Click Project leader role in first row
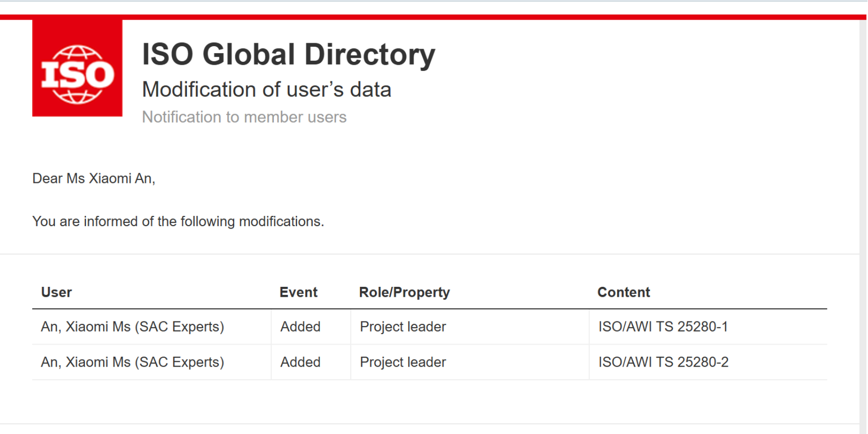The width and height of the screenshot is (868, 434). (403, 327)
